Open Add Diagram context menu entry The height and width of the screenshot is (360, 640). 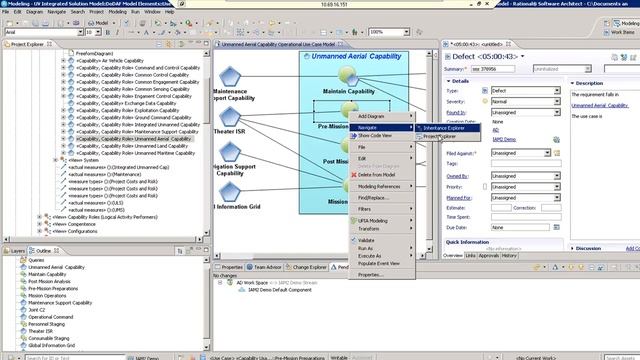[x=382, y=116]
